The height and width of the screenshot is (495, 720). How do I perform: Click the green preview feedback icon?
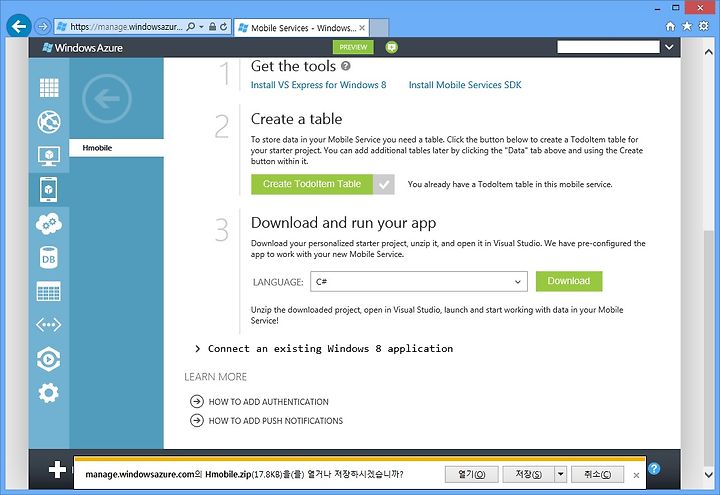click(392, 47)
